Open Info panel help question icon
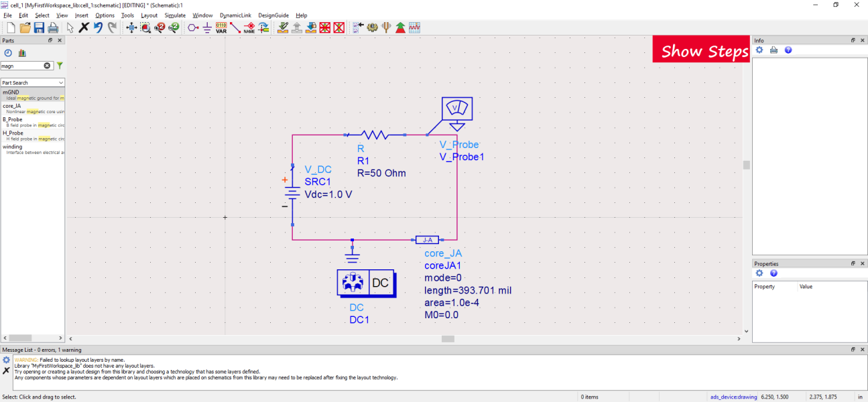The width and height of the screenshot is (868, 402). pyautogui.click(x=788, y=50)
